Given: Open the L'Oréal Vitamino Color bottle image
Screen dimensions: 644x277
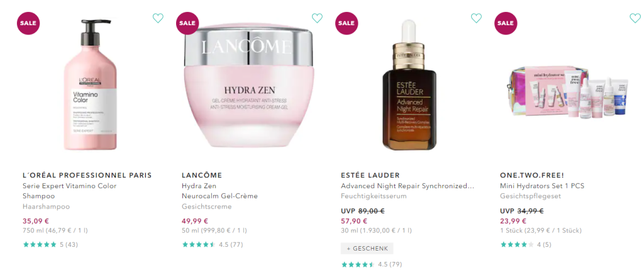Looking at the screenshot, I should pos(91,84).
